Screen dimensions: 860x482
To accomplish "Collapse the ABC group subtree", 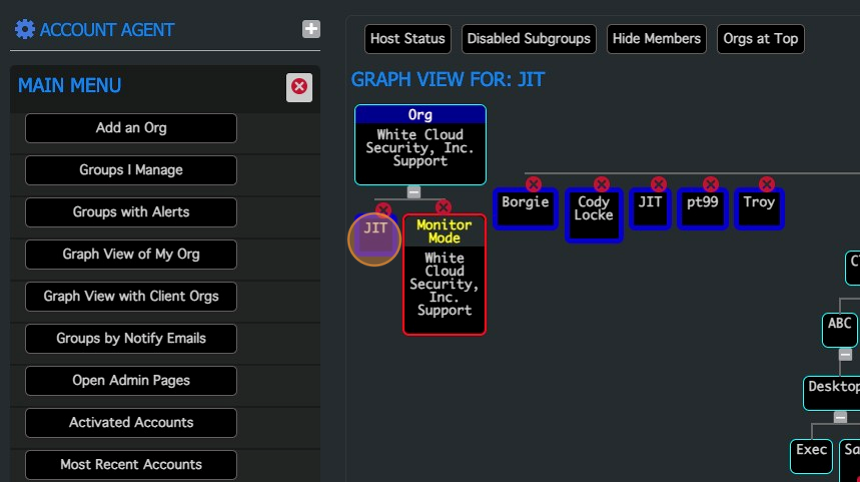I will click(845, 354).
